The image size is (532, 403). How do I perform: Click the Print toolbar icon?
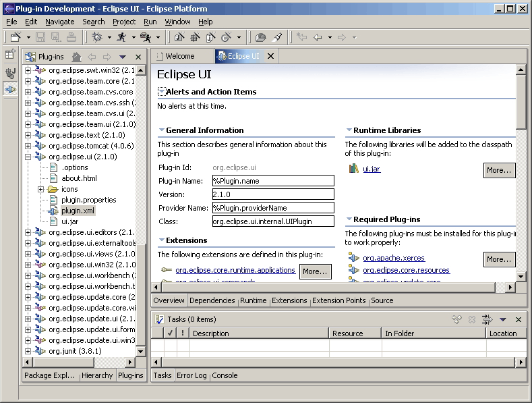(x=71, y=37)
